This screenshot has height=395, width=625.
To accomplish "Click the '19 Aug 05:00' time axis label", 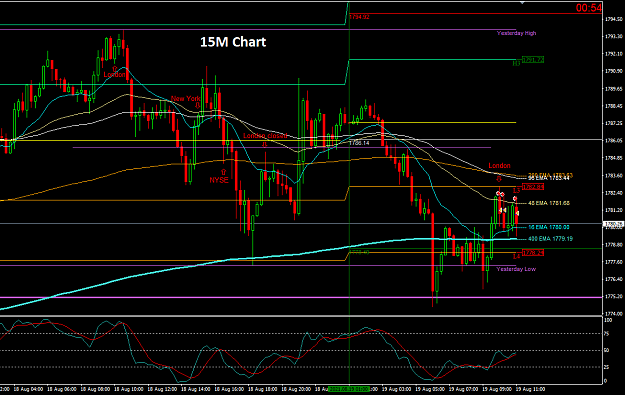I will (x=430, y=389).
